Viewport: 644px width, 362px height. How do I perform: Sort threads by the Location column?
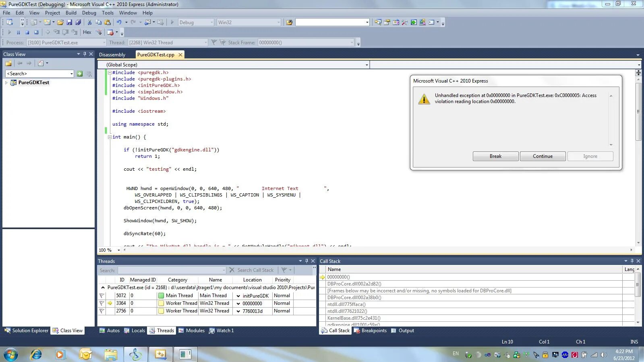pyautogui.click(x=253, y=280)
